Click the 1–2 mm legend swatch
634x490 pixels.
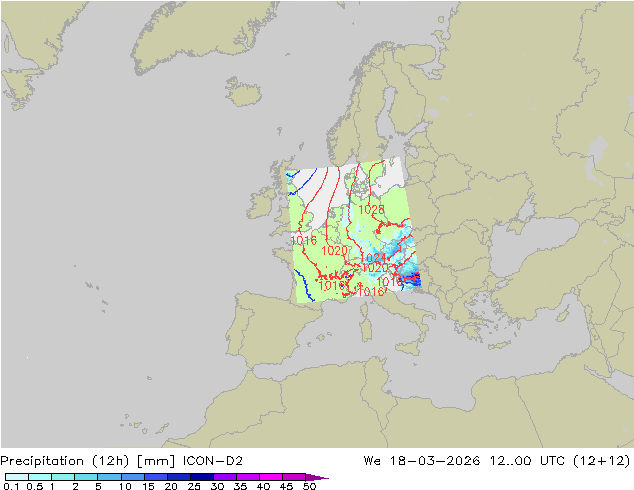(63, 477)
